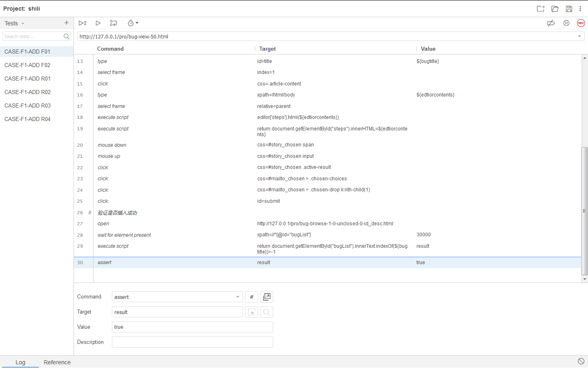This screenshot has height=368, width=588.
Task: Click the Select element in page icon
Action: click(x=252, y=312)
